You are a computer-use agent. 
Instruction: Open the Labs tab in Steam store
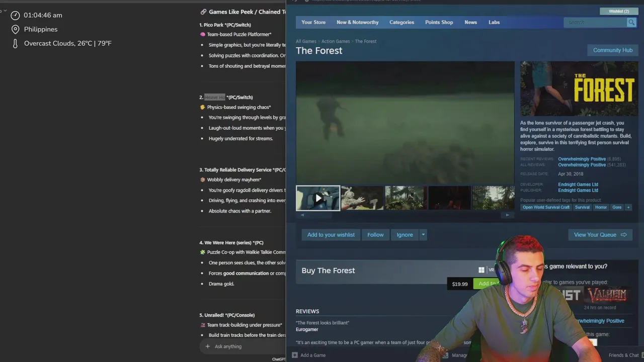(494, 22)
